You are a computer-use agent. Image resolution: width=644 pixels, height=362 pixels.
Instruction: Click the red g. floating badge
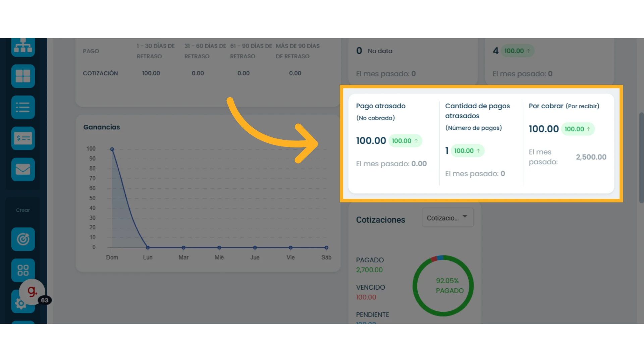click(32, 292)
